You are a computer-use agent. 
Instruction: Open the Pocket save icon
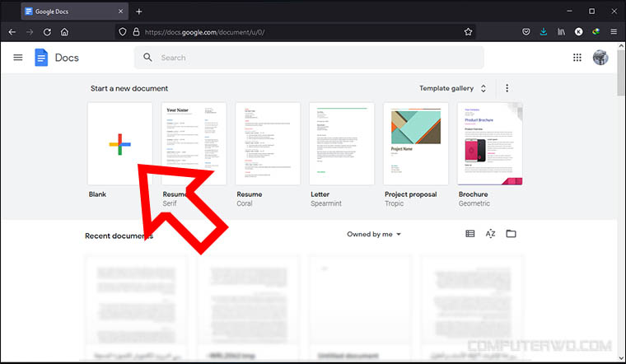click(x=526, y=32)
